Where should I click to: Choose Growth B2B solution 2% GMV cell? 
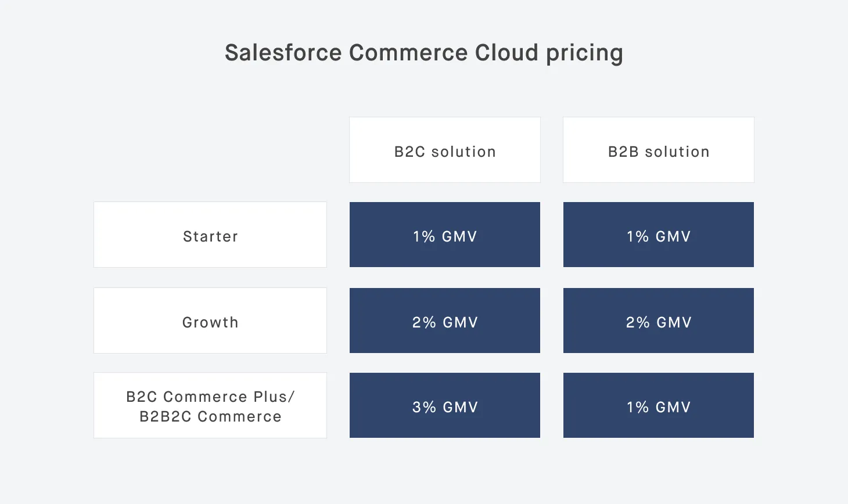pos(659,322)
